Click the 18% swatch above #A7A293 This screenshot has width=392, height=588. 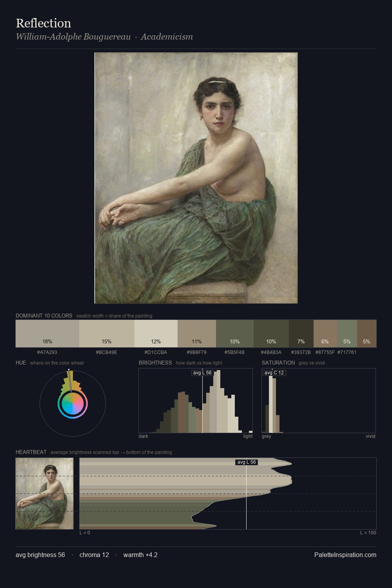47,334
